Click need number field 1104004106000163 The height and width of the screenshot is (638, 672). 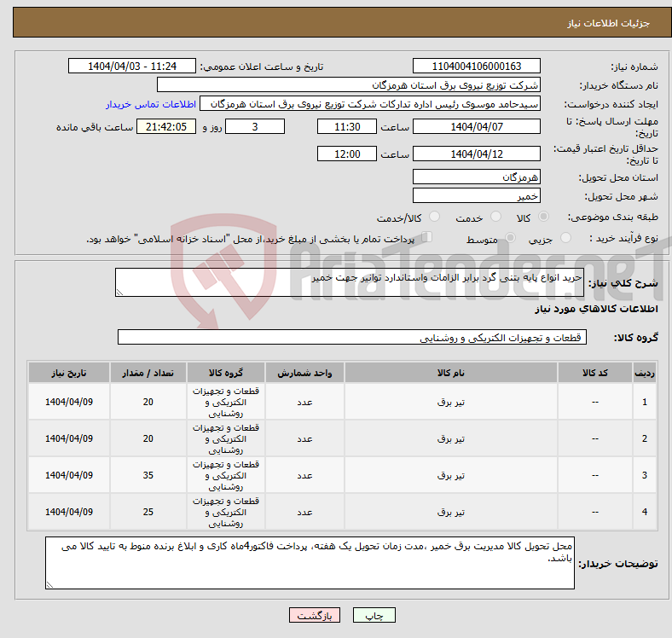[x=476, y=66]
